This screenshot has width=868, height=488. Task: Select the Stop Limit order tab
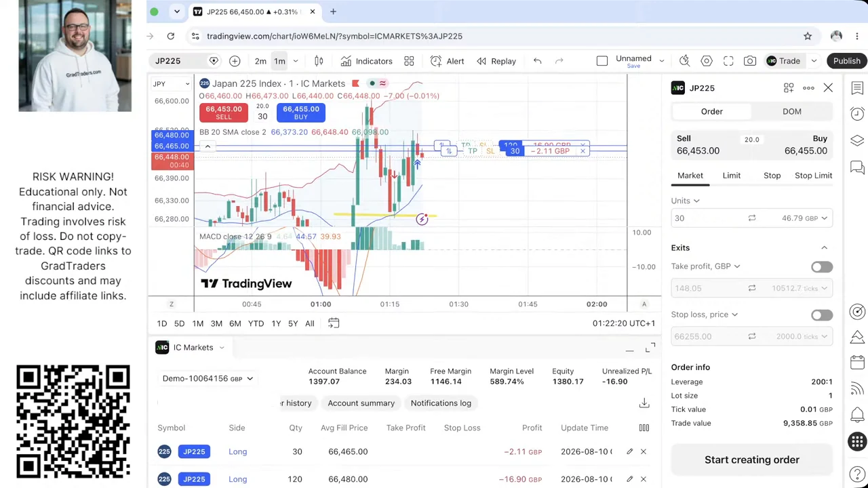click(x=813, y=176)
